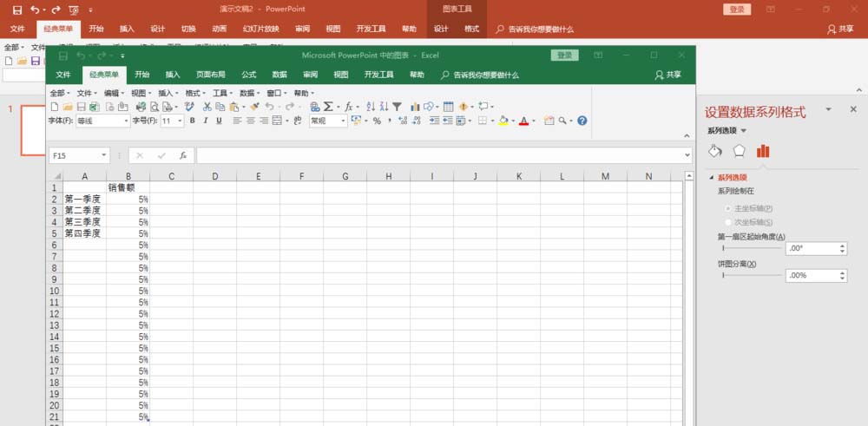This screenshot has width=868, height=426.
Task: Click 共享 share button in Excel
Action: click(668, 75)
